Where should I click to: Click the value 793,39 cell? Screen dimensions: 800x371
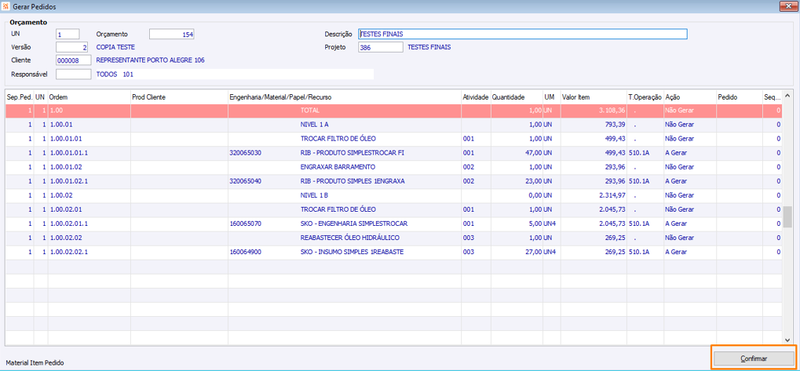593,125
